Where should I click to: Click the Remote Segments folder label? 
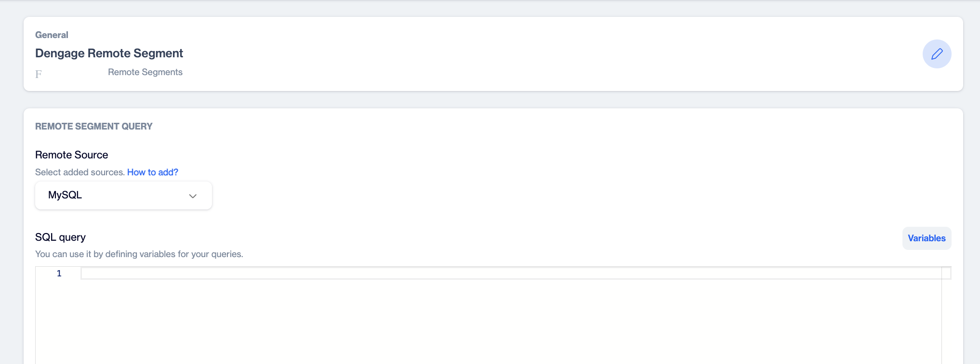click(x=145, y=72)
